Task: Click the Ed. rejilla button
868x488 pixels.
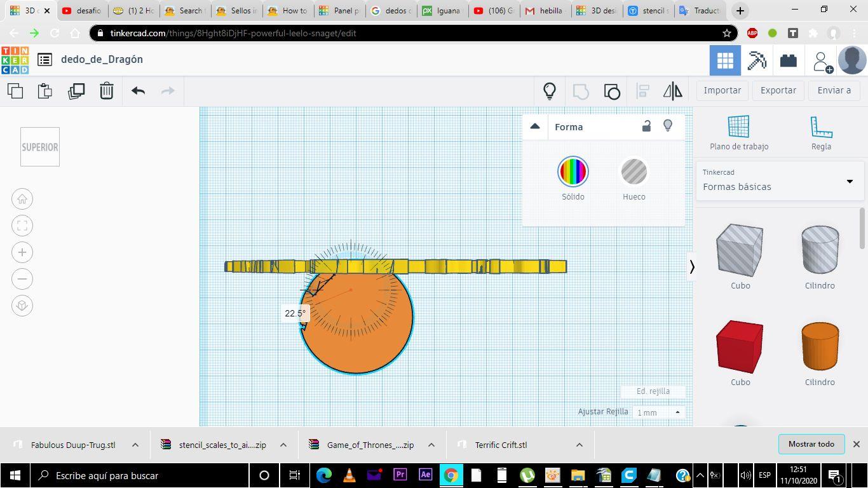Action: (x=653, y=391)
